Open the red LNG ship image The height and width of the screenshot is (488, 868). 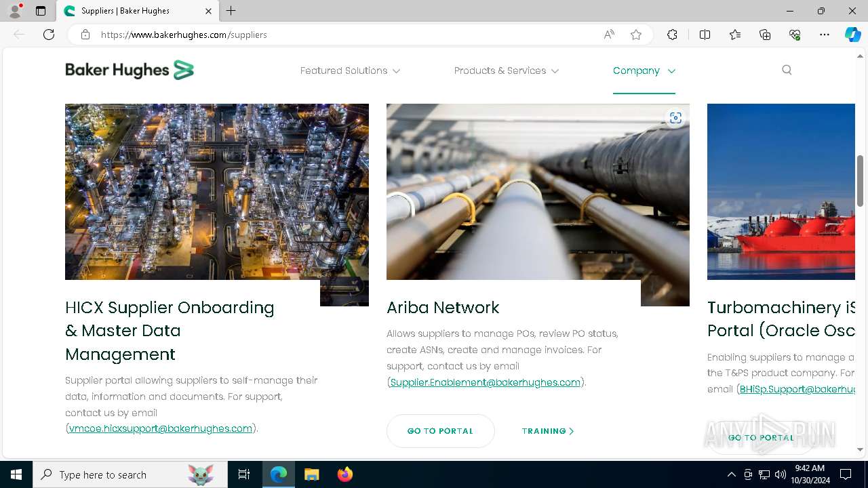click(781, 192)
